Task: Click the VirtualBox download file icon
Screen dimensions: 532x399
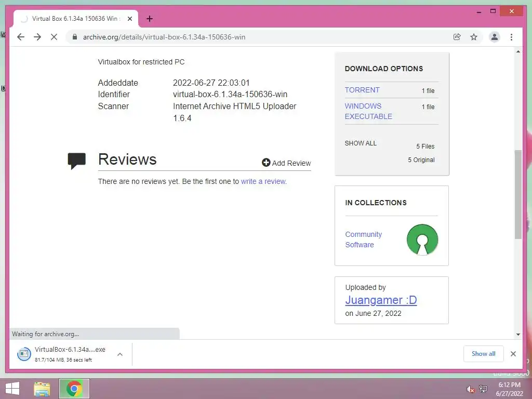Action: click(24, 354)
